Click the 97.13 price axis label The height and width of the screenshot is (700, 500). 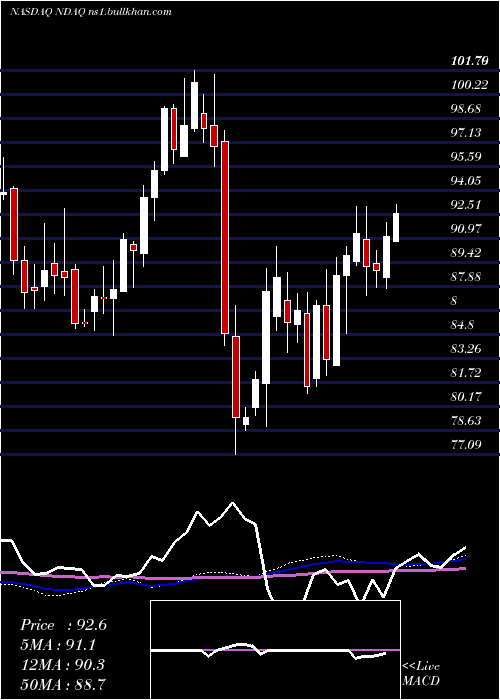[466, 133]
